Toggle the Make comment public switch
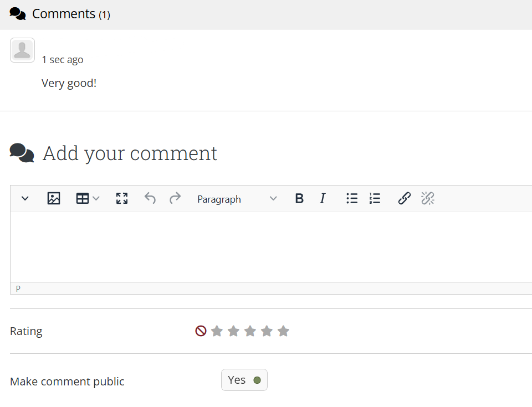 coord(244,380)
